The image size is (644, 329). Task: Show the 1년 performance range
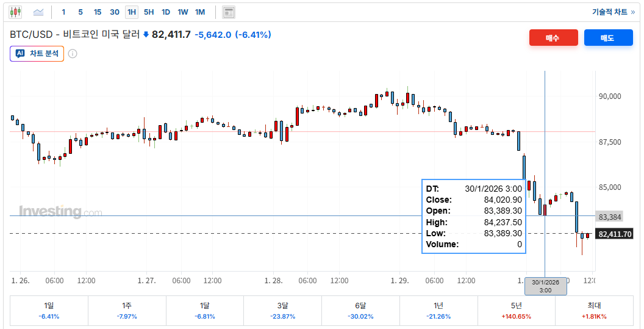tap(438, 311)
